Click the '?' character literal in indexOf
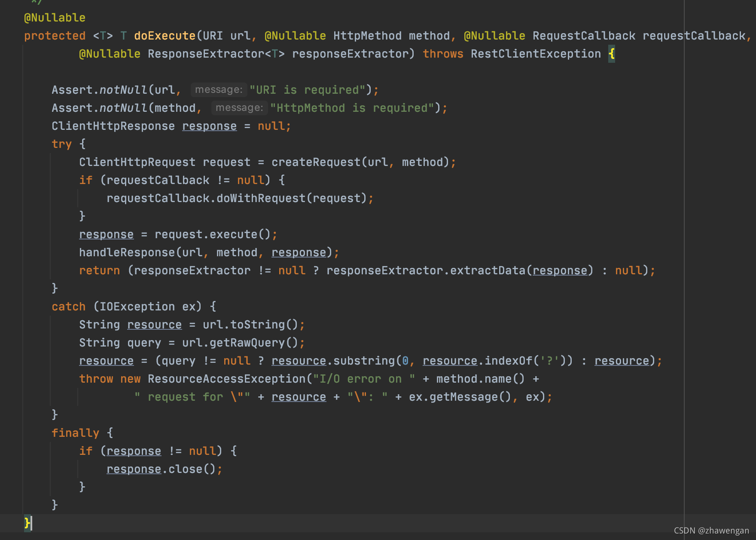The height and width of the screenshot is (540, 756). pos(549,361)
